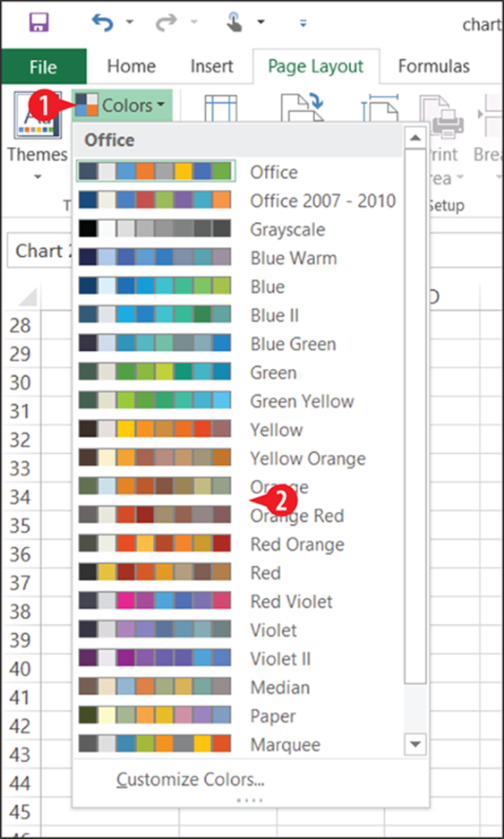The height and width of the screenshot is (839, 504).
Task: Switch to the Insert ribbon tab
Action: tap(212, 66)
